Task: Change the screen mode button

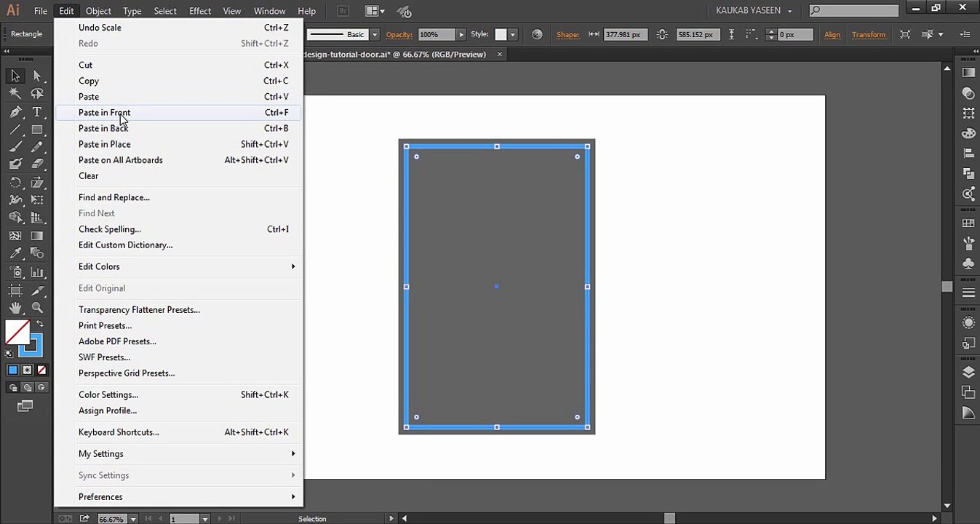Action: [x=25, y=405]
